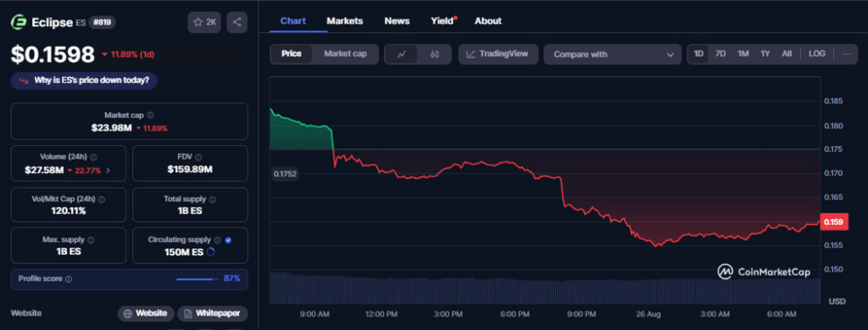The width and height of the screenshot is (868, 330).
Task: Open the Yield tab
Action: pyautogui.click(x=442, y=21)
